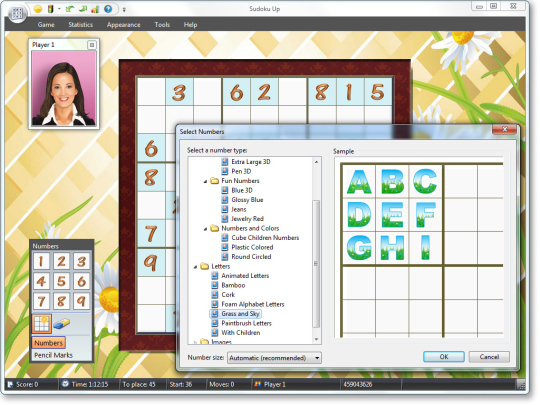
Task: Collapse the Numbers and Colors folder
Action: (206, 229)
